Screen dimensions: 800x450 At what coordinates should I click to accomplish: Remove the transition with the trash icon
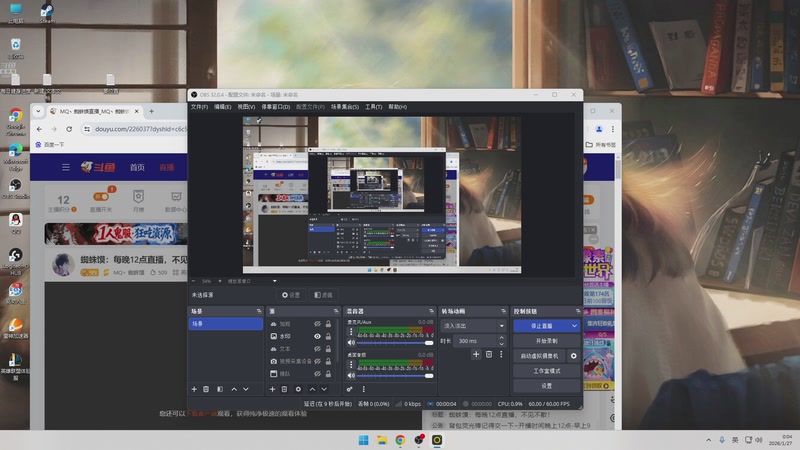point(489,354)
